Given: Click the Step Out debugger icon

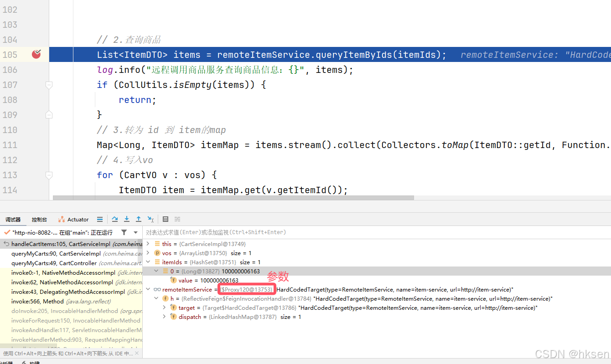Looking at the screenshot, I should (139, 219).
